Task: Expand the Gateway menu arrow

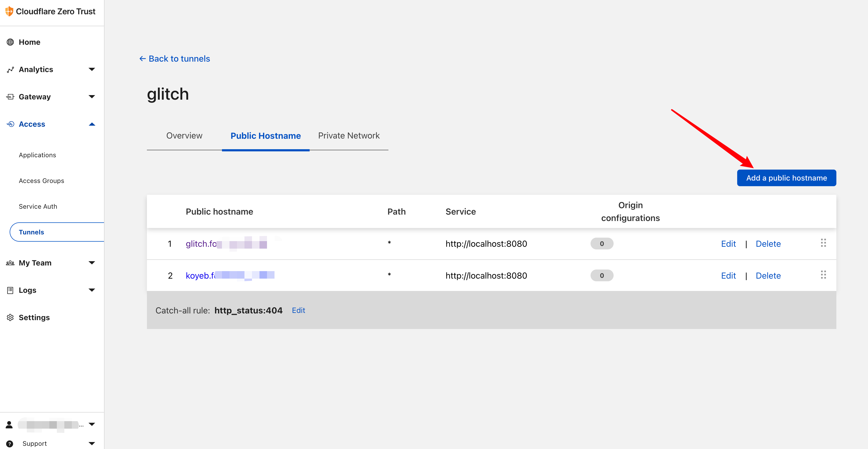Action: coord(92,97)
